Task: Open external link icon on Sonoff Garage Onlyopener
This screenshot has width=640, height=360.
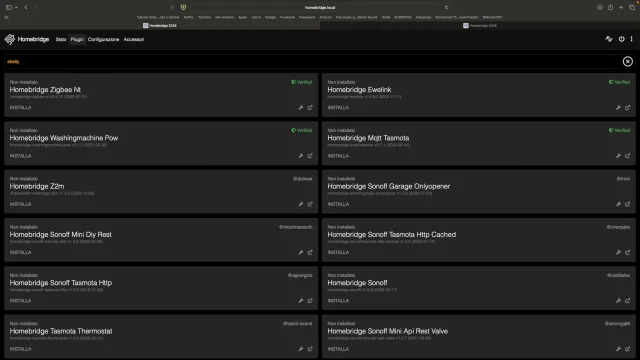Action: point(627,204)
